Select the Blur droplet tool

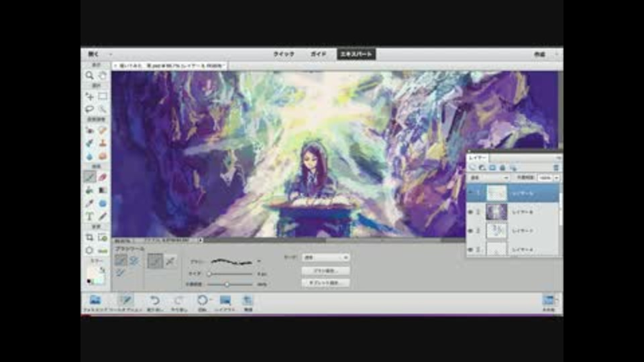(x=89, y=156)
